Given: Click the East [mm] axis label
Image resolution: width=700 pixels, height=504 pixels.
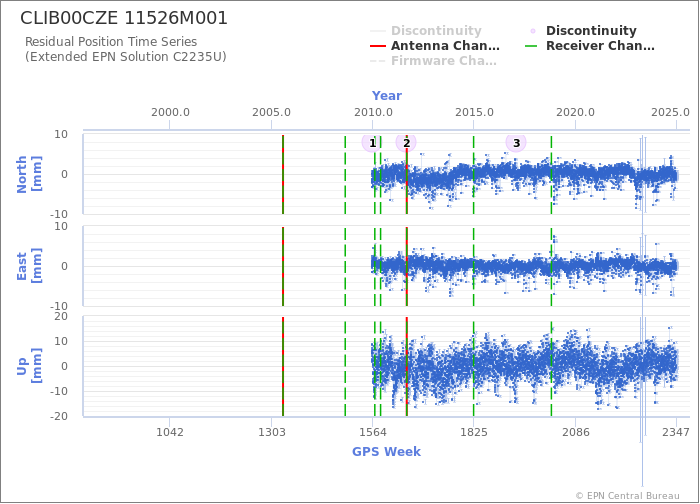Looking at the screenshot, I should point(29,266).
